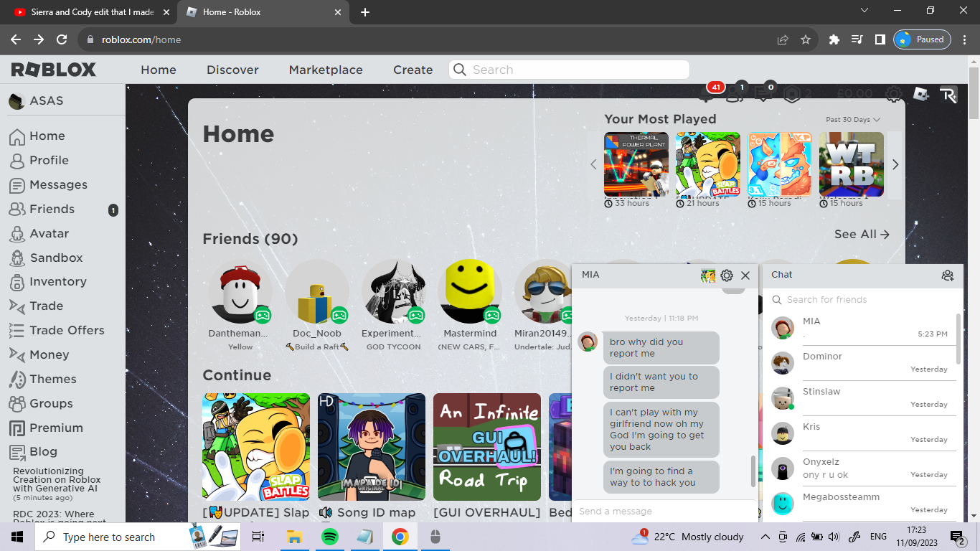Click the RoPro R+ extension icon
980x551 pixels.
(x=948, y=95)
